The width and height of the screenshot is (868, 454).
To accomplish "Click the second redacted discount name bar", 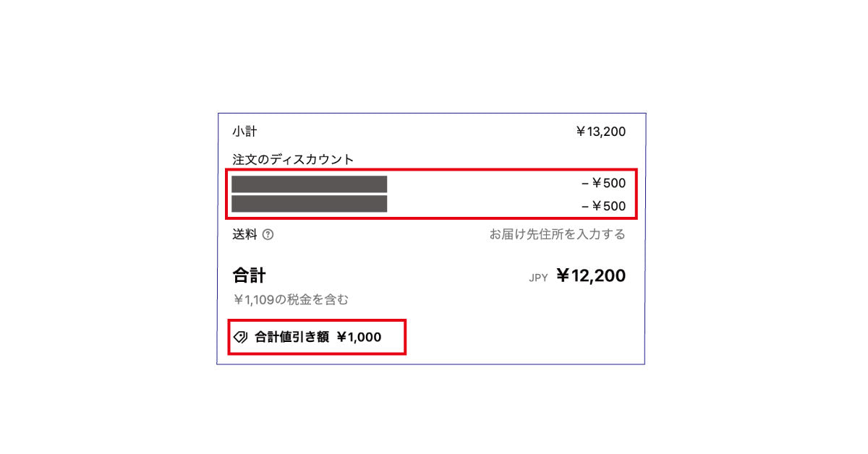I will 310,204.
